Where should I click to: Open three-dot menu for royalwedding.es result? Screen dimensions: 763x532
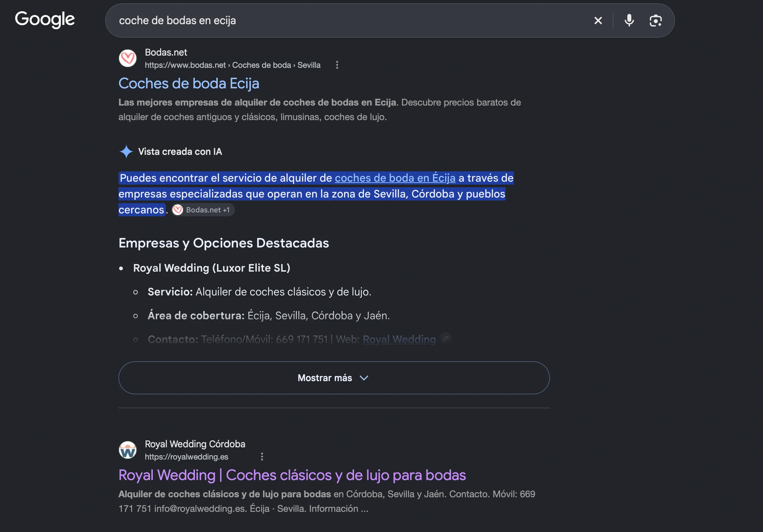pos(262,457)
